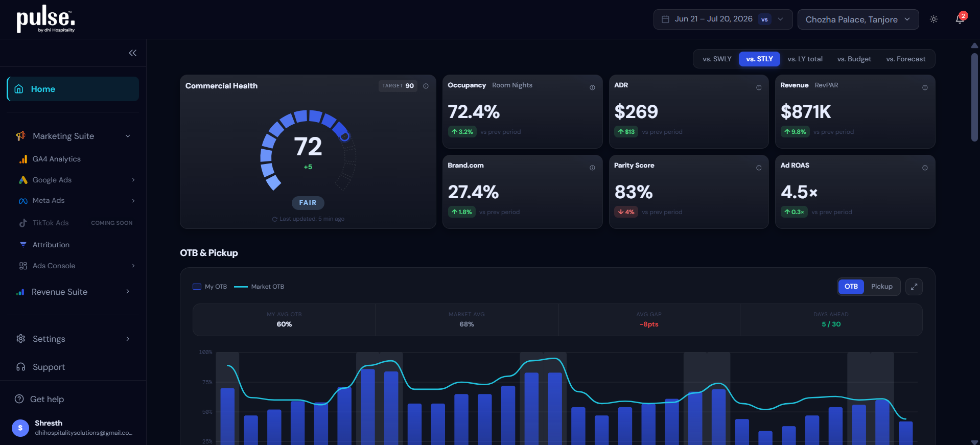Expand the OTB & Pickup chart fullscreen

coord(914,287)
